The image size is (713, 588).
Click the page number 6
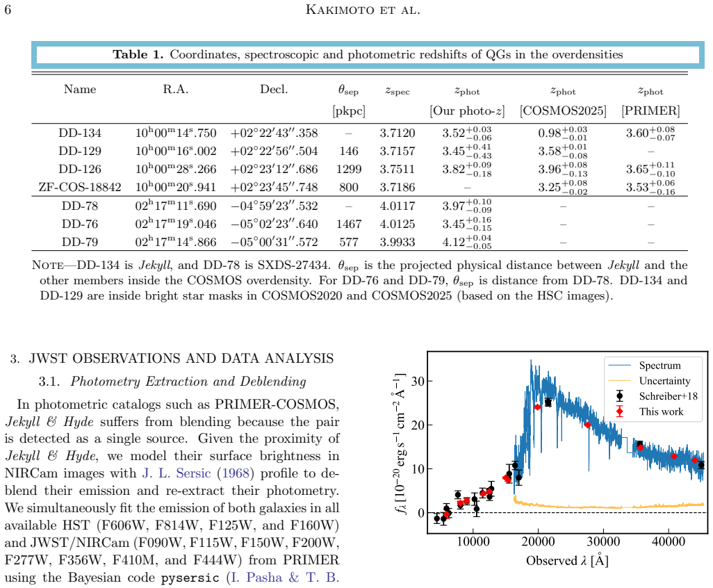point(8,10)
